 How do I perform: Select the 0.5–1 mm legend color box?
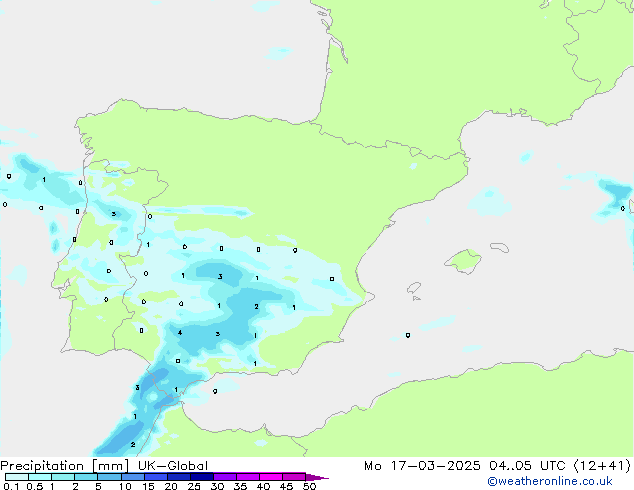pos(40,477)
